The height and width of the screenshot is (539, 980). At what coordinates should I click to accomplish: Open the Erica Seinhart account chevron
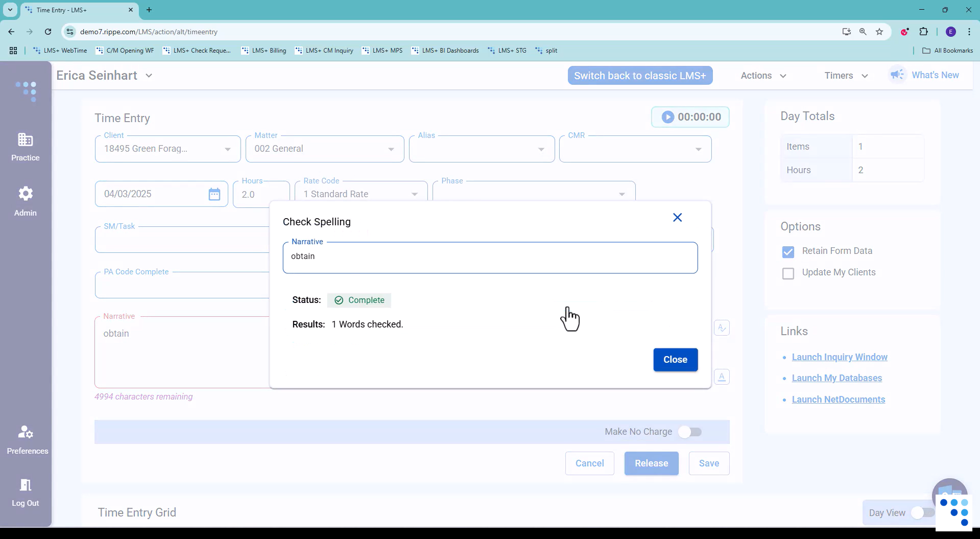149,75
